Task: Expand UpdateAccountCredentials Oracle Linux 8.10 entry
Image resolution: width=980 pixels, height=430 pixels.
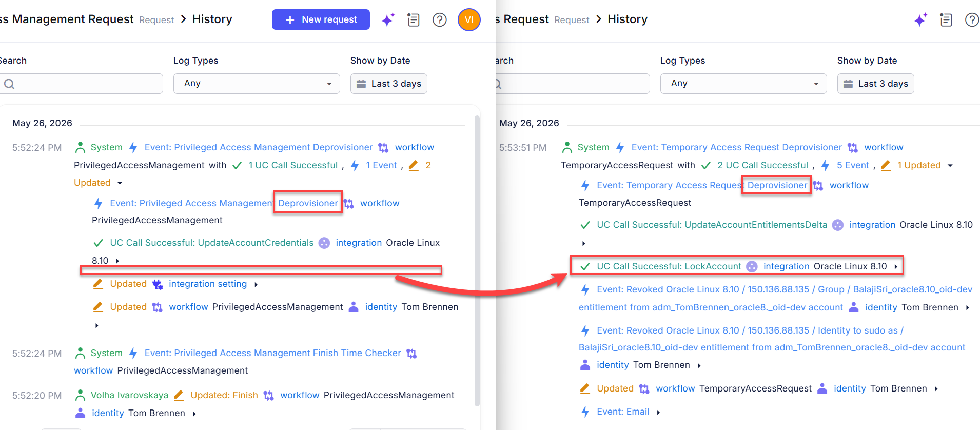Action: tap(117, 261)
